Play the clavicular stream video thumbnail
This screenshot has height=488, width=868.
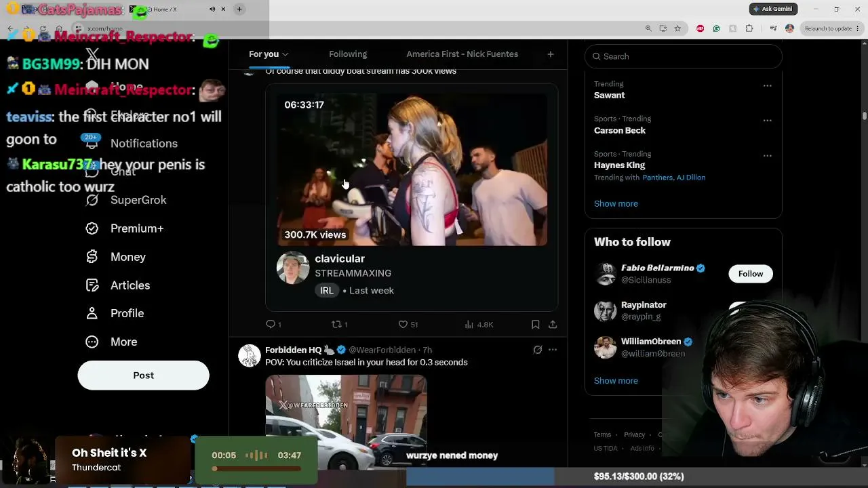pos(412,168)
